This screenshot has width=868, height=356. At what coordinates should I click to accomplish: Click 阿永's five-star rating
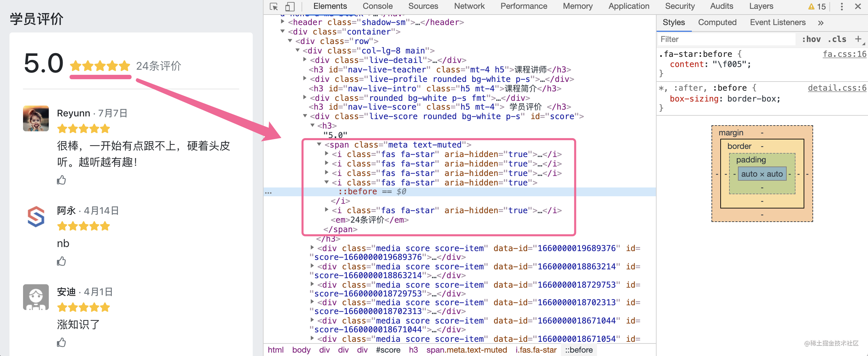[84, 226]
